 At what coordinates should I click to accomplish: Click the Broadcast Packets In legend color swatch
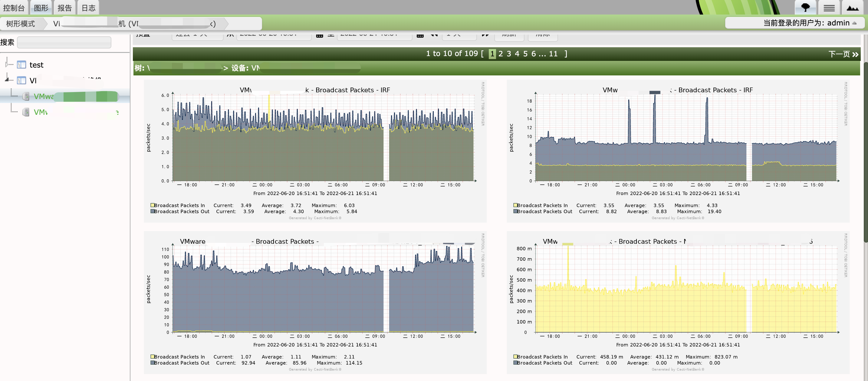(x=152, y=205)
